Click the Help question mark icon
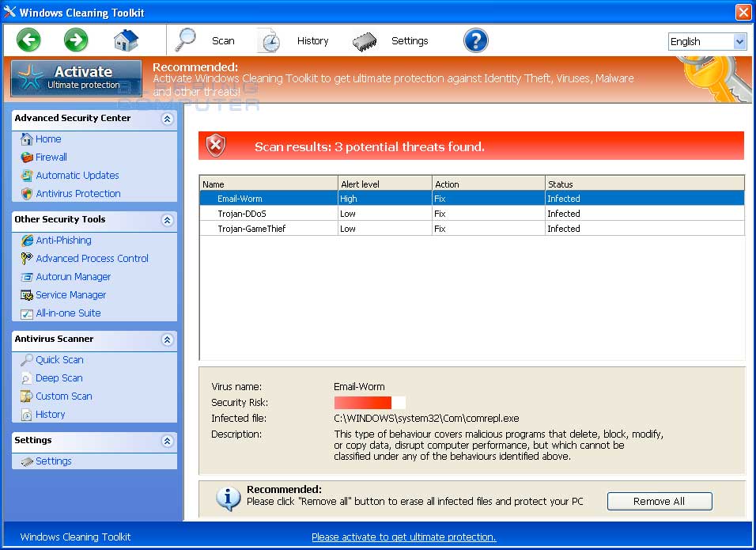 click(x=475, y=40)
